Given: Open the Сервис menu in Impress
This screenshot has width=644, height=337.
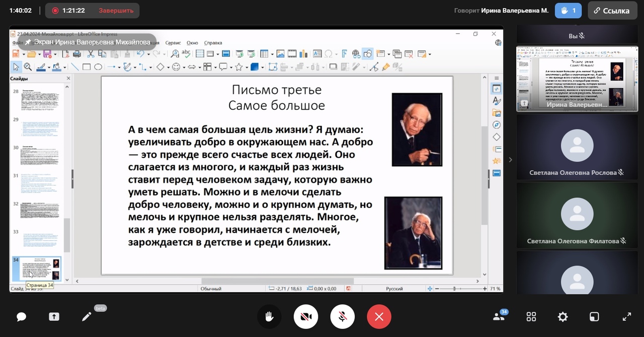Looking at the screenshot, I should click(173, 43).
